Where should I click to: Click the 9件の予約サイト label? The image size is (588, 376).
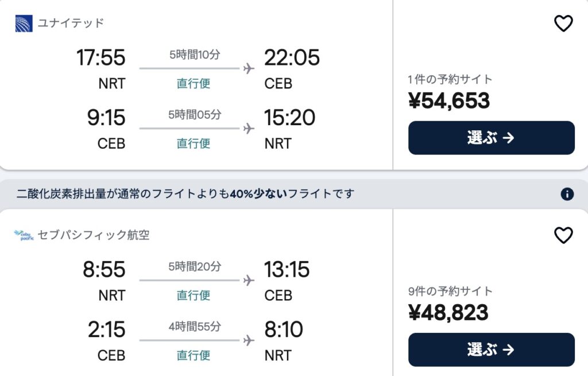coord(450,291)
